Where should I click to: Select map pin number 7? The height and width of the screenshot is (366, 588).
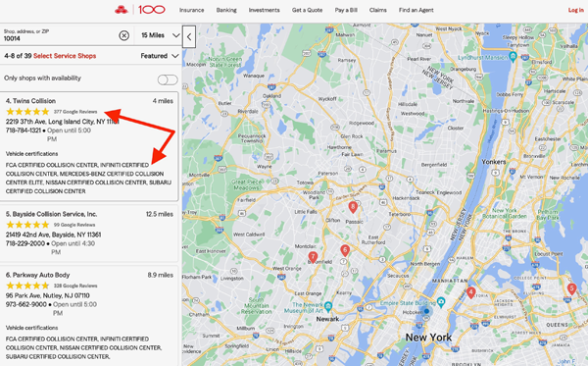[x=313, y=257]
